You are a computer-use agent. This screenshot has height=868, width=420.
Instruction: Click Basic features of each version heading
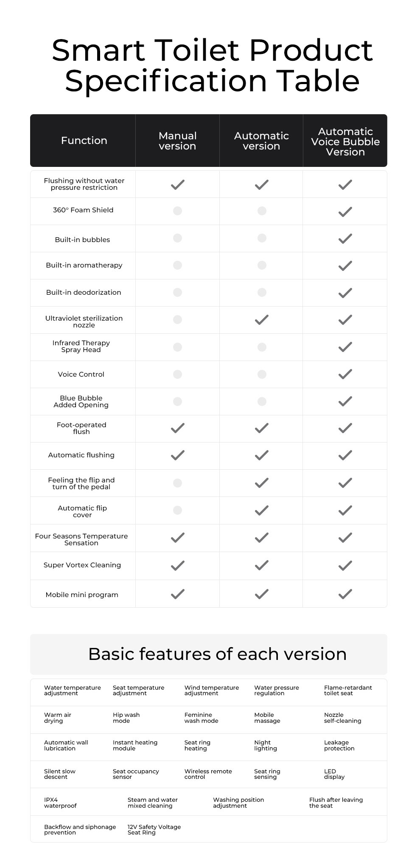(217, 654)
